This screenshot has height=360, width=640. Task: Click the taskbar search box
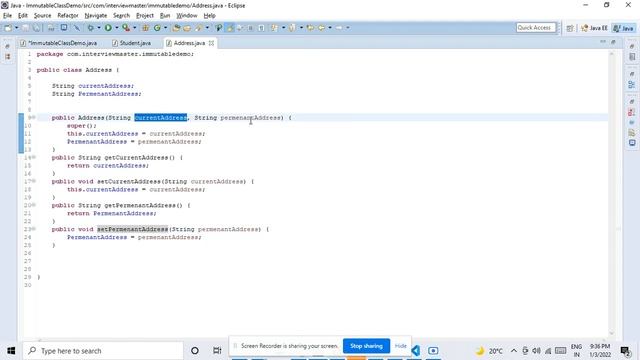coord(103,351)
